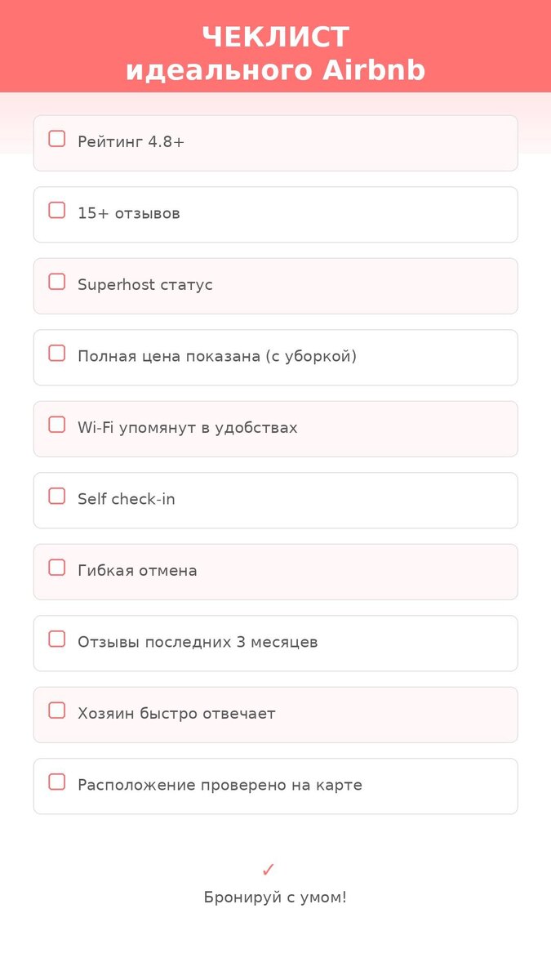
Task: Check 'Расположение проверено на карте' checkbox
Action: 56,782
